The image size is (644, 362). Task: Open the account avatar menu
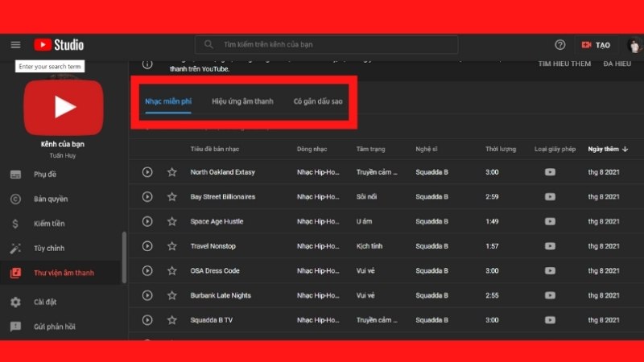click(634, 45)
